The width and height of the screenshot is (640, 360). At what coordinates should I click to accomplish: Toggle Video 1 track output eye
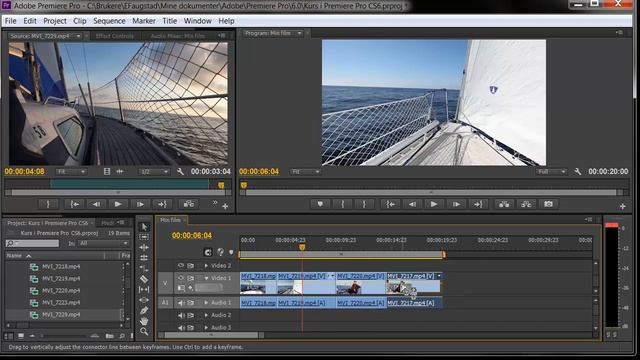(x=181, y=278)
